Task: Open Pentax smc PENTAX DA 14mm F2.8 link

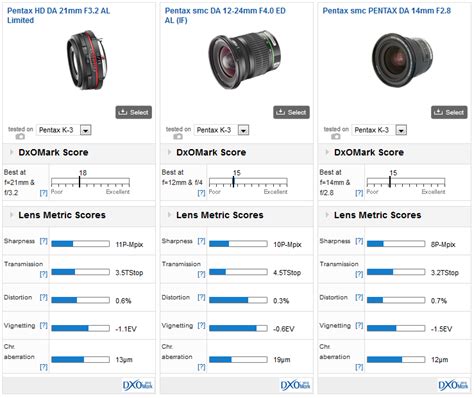Action: (386, 11)
